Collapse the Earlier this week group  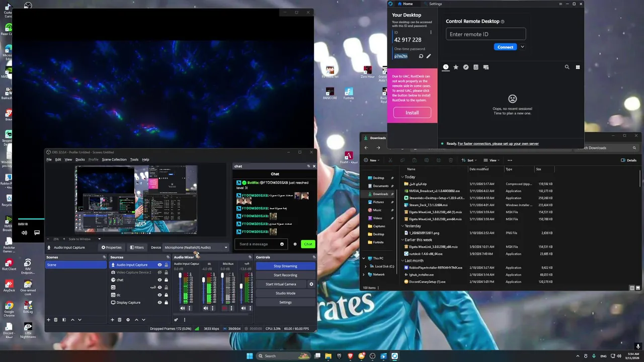(403, 240)
